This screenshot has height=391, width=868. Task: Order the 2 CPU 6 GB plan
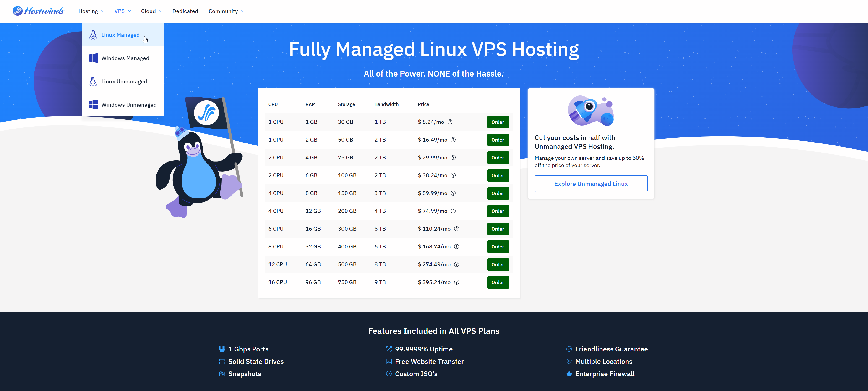point(498,175)
